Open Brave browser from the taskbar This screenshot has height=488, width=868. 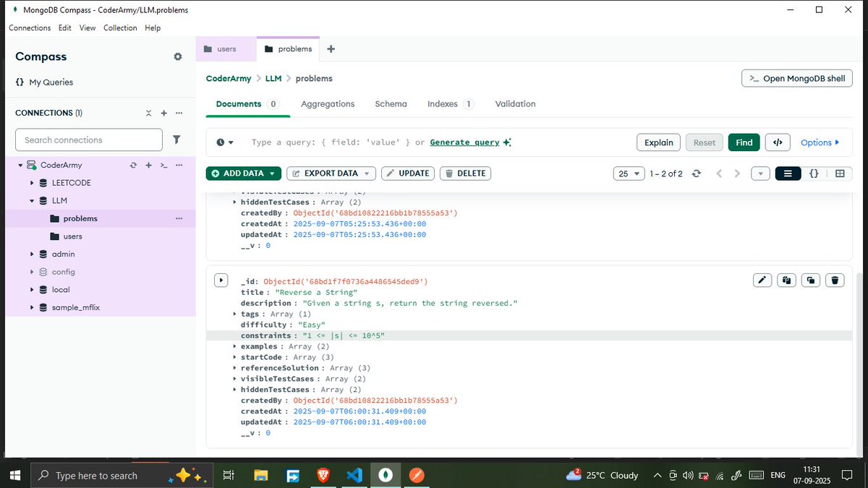pyautogui.click(x=323, y=475)
